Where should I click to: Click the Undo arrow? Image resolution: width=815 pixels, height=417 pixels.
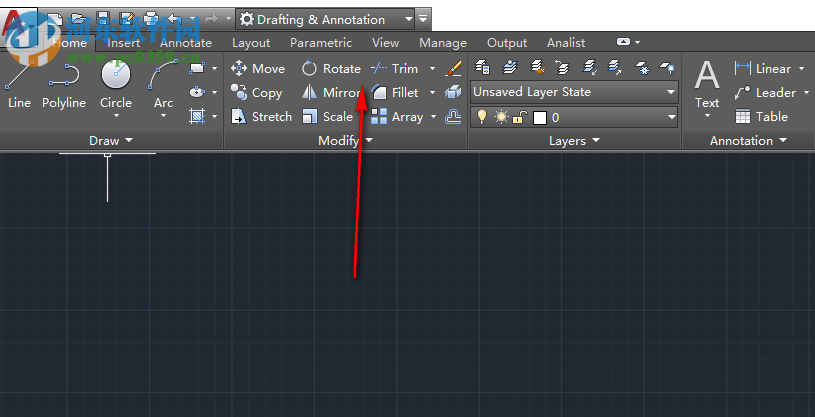pos(174,20)
